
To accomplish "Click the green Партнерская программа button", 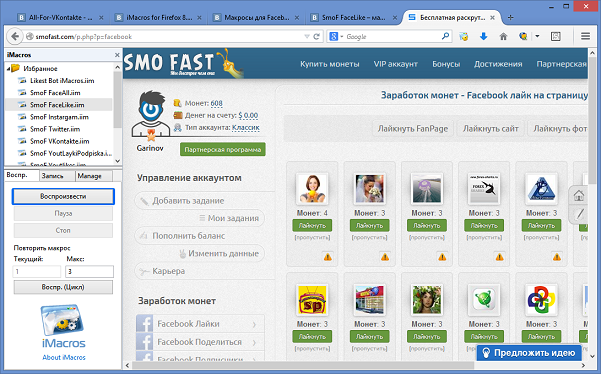I will [x=223, y=149].
